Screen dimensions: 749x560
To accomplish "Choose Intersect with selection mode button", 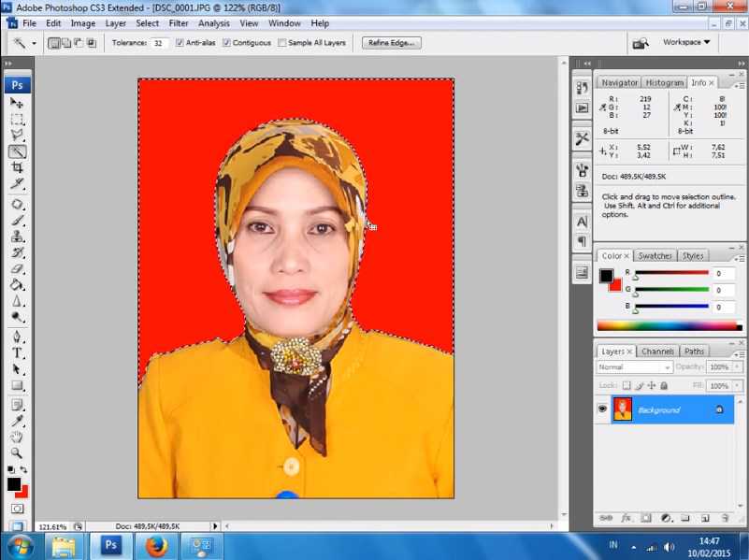I will pyautogui.click(x=91, y=43).
